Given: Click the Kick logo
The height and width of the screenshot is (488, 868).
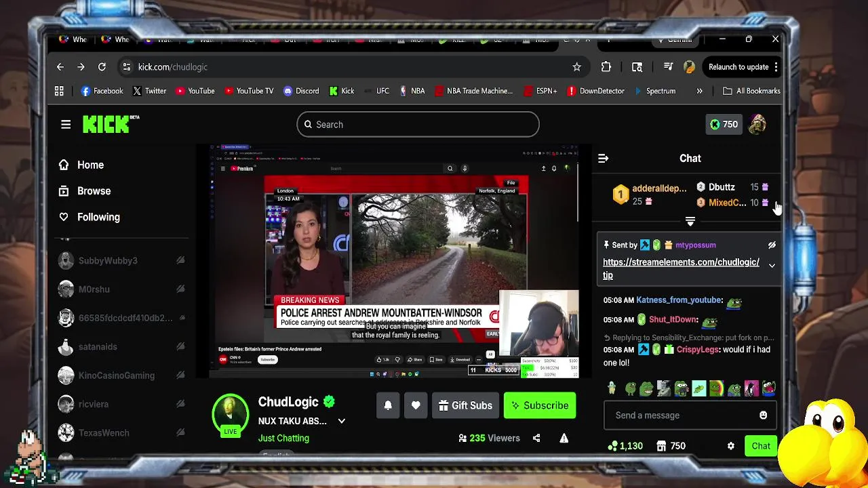Looking at the screenshot, I should coord(111,124).
